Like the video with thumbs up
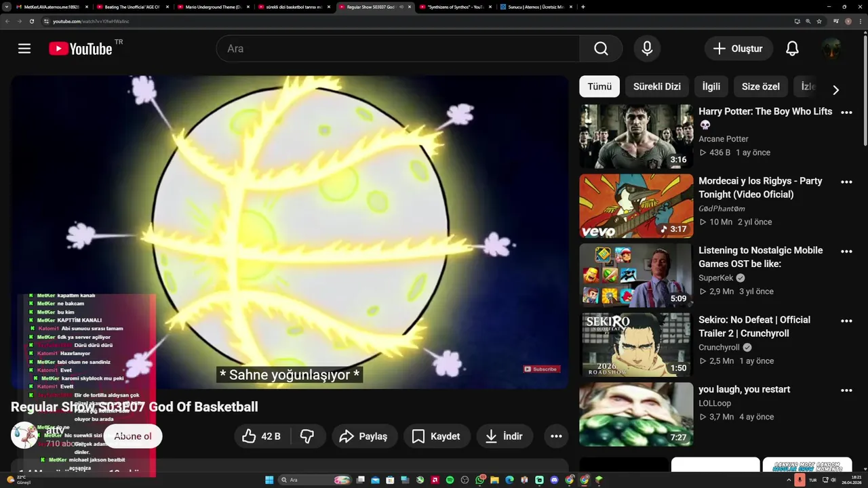This screenshot has height=488, width=868. 261,436
